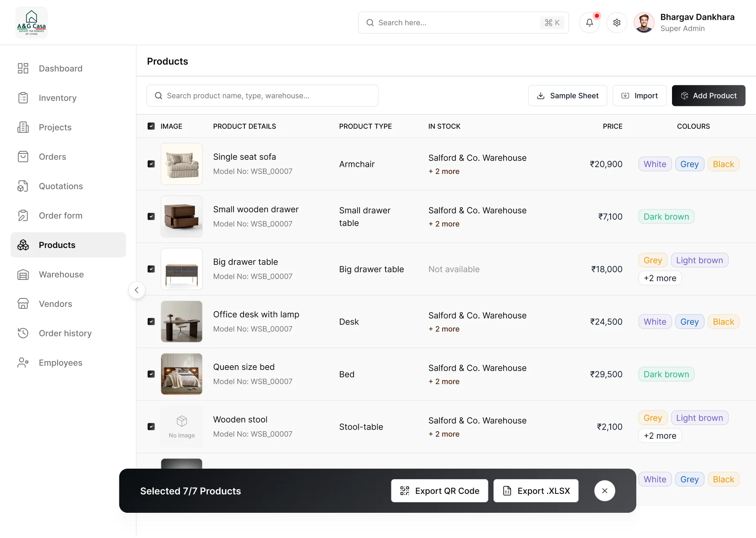756x538 pixels.
Task: Click the Import button
Action: [x=639, y=96]
